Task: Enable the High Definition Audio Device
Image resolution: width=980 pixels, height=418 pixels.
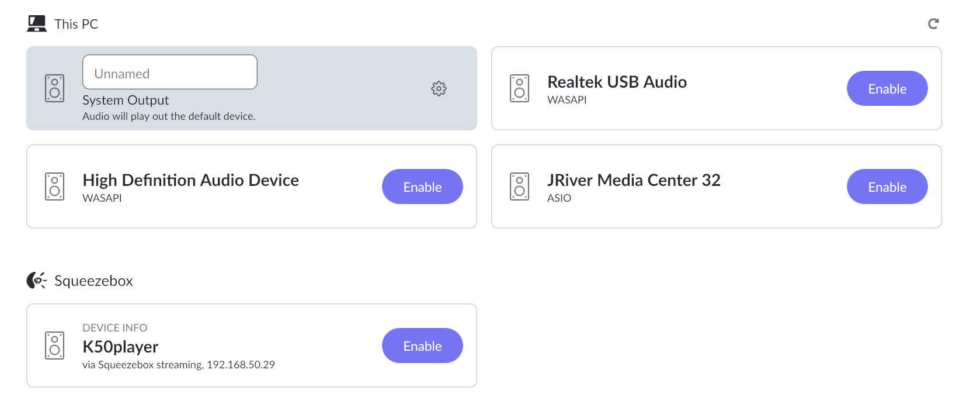Action: tap(422, 186)
